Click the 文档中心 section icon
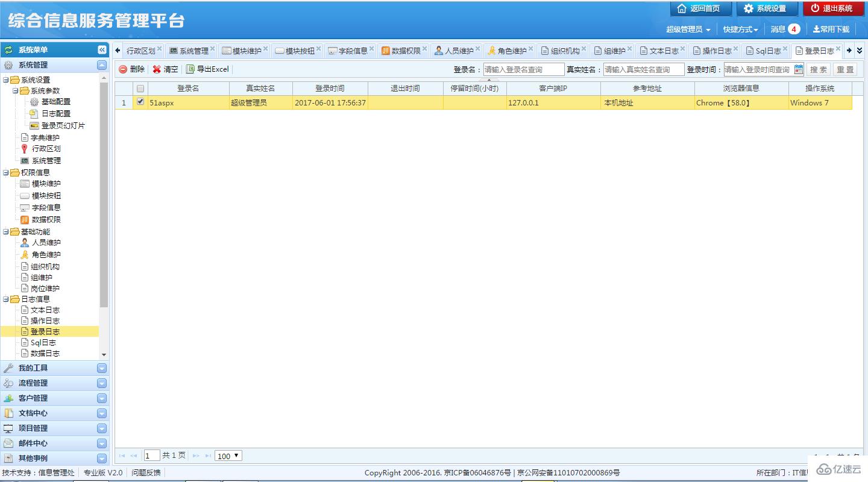The image size is (868, 482). click(x=8, y=413)
